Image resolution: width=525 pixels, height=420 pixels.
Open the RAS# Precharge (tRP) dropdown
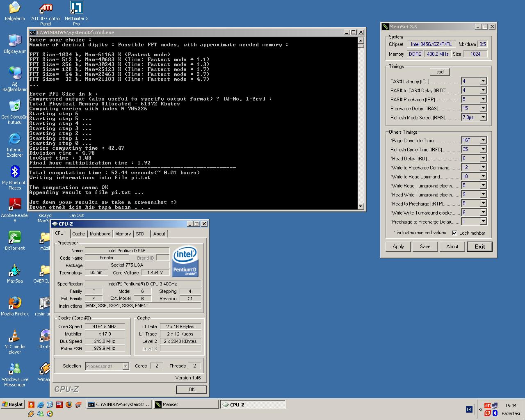point(483,99)
